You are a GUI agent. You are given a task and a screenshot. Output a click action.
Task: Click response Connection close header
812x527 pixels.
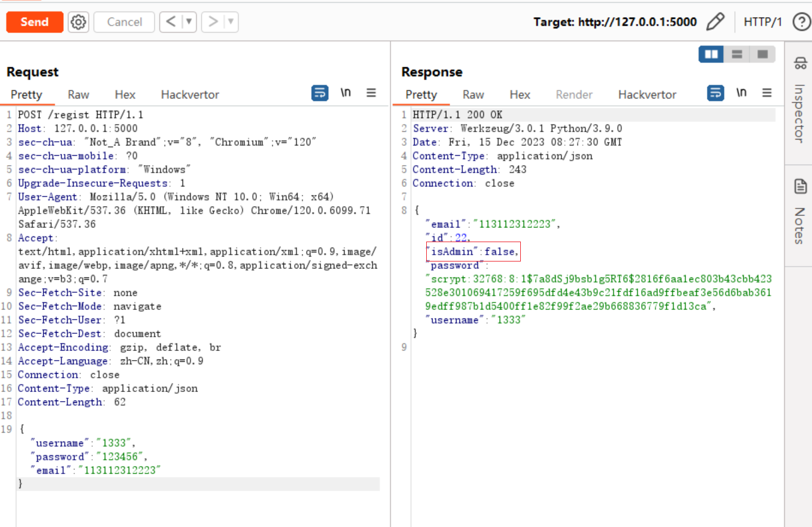click(463, 183)
